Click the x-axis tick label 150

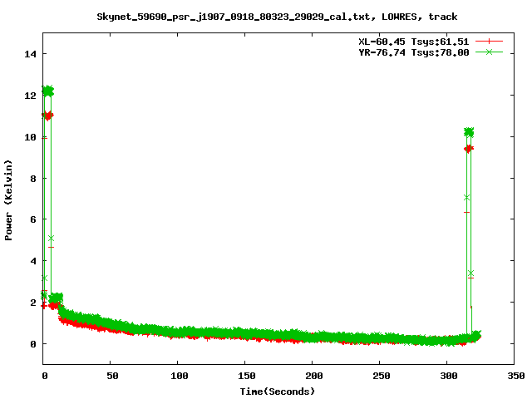coord(246,376)
